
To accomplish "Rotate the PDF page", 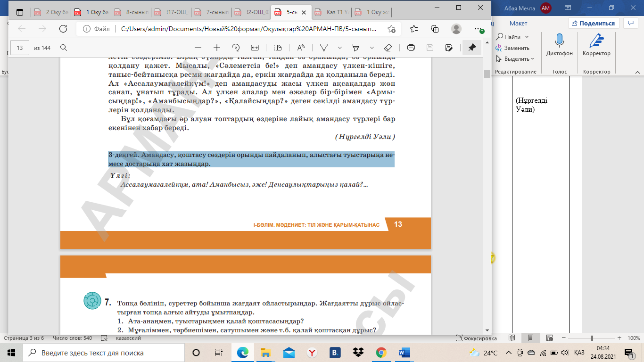I will click(236, 48).
